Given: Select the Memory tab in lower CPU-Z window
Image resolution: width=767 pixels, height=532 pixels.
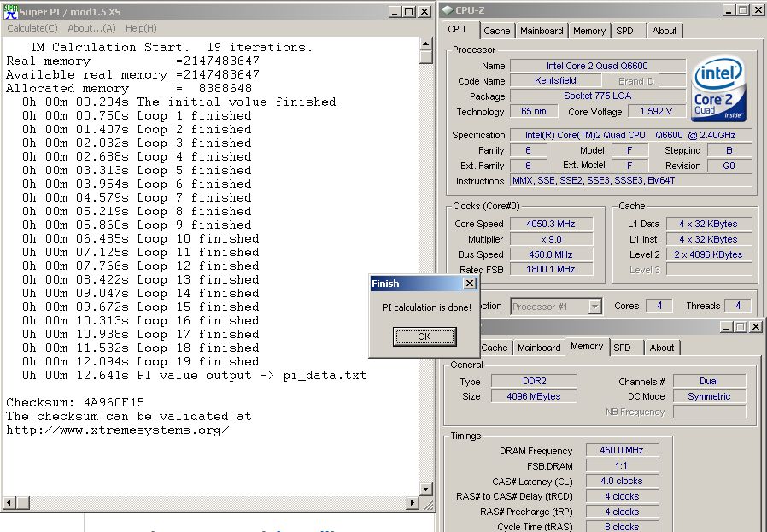Looking at the screenshot, I should (587, 346).
